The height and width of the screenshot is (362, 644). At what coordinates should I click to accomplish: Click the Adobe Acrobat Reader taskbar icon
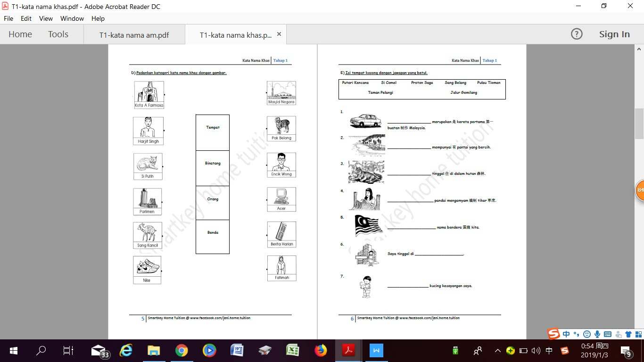tap(348, 351)
